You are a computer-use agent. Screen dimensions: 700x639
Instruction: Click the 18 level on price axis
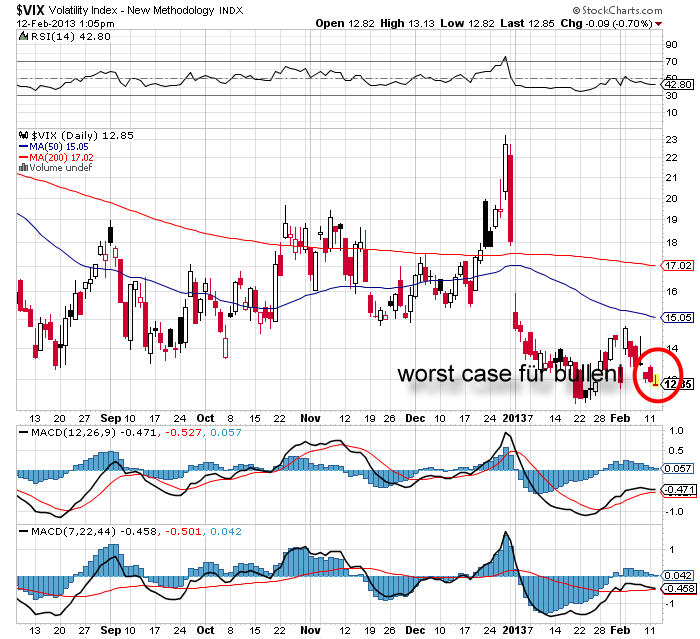(x=671, y=243)
